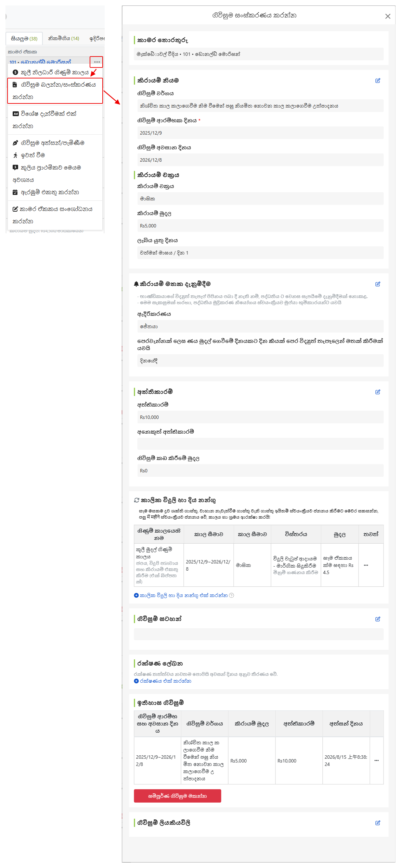Viewport: 401px width, 868px height.
Task: Open edit icon for අත්තිකාරම් section
Action: click(378, 392)
